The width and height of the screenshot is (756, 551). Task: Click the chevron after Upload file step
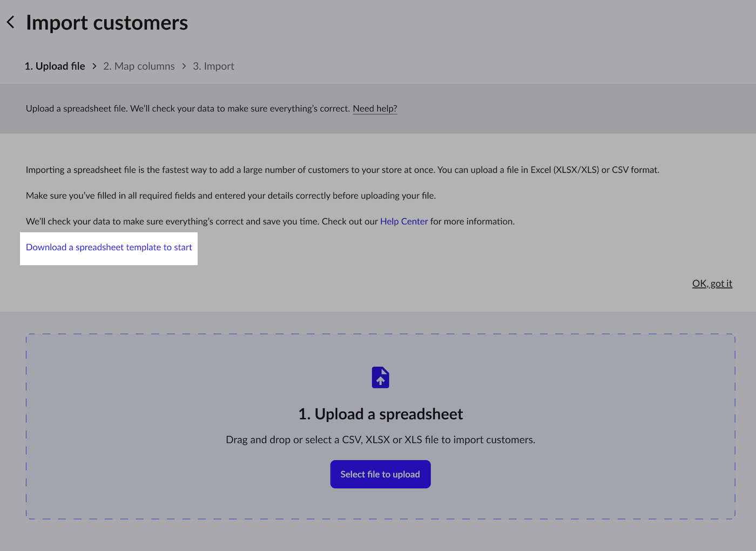click(94, 66)
